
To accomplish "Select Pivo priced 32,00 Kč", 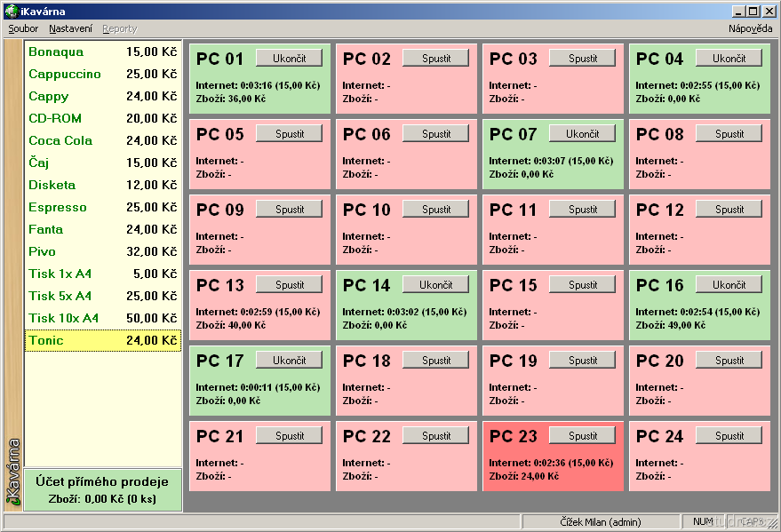I will tap(102, 251).
